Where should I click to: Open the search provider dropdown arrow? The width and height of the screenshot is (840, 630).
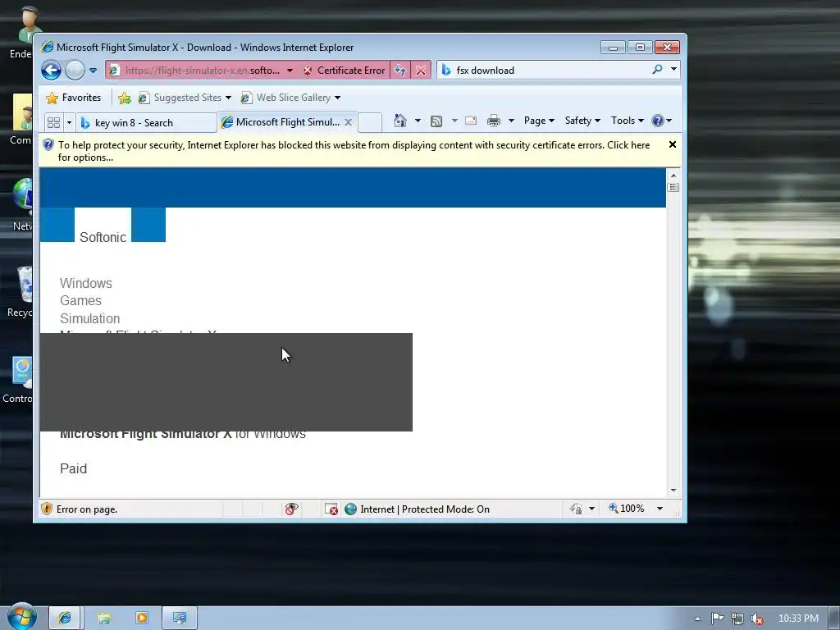[673, 70]
